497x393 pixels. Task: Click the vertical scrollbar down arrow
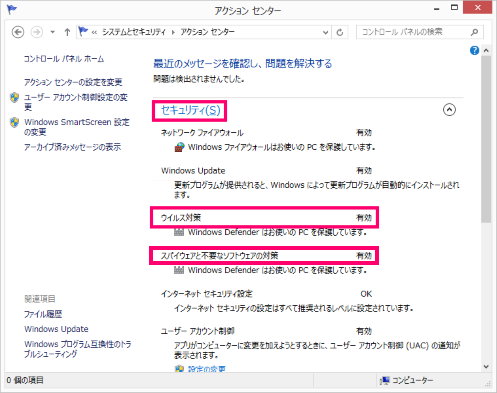[x=486, y=366]
